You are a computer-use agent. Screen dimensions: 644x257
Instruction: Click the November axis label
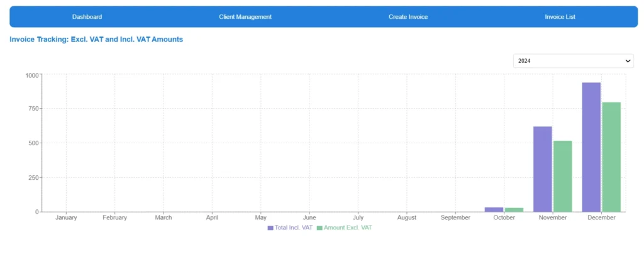[x=553, y=217]
